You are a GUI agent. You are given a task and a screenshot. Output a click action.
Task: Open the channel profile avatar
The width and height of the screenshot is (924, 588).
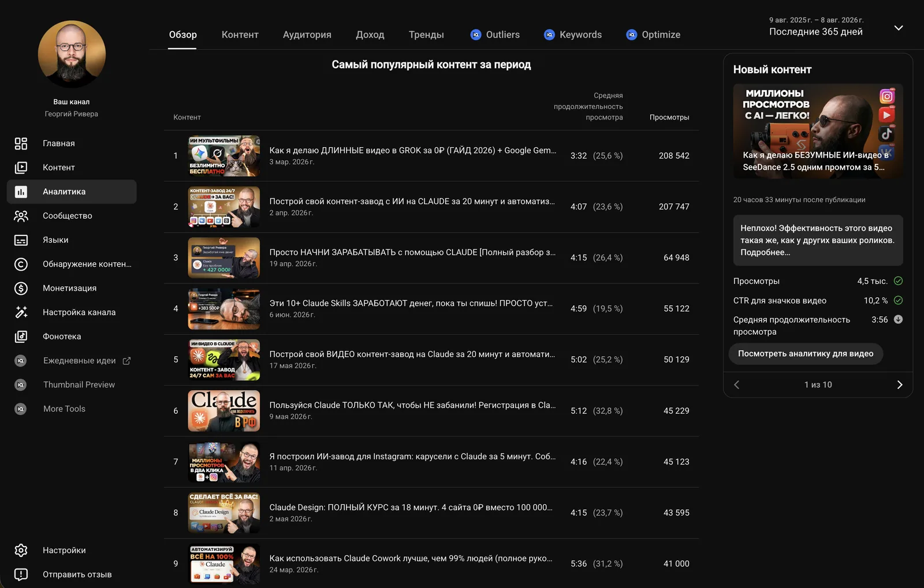pos(72,54)
